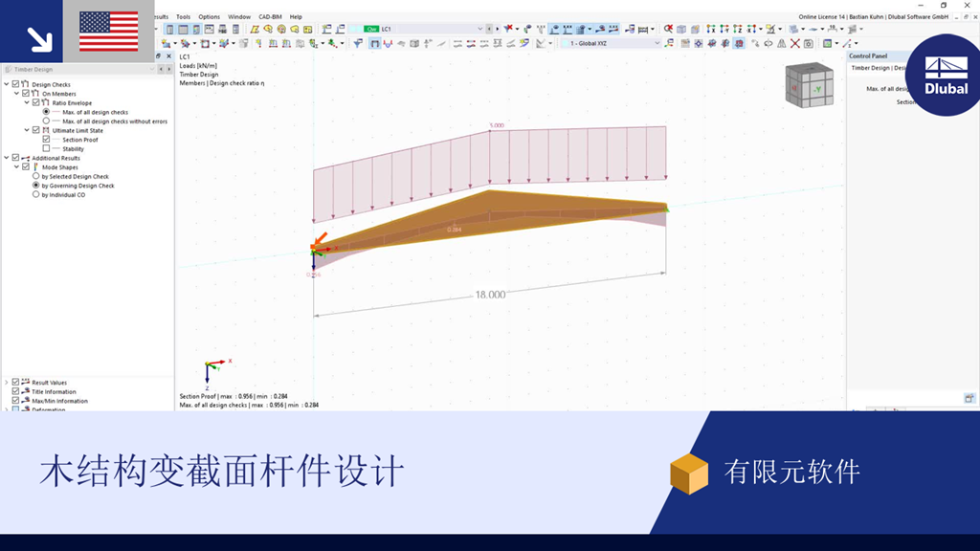The height and width of the screenshot is (551, 980).
Task: Click navigator previous arrow beside Timber Design
Action: 161,69
